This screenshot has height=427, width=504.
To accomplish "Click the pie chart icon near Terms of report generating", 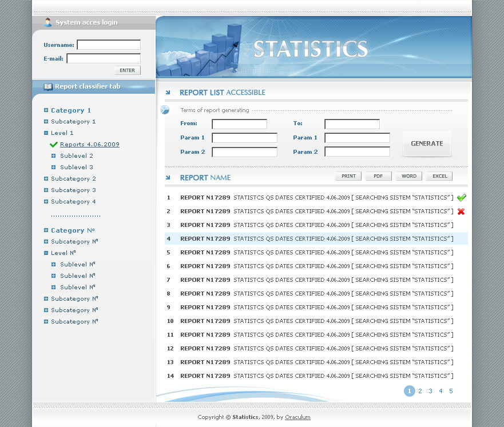I will [165, 110].
